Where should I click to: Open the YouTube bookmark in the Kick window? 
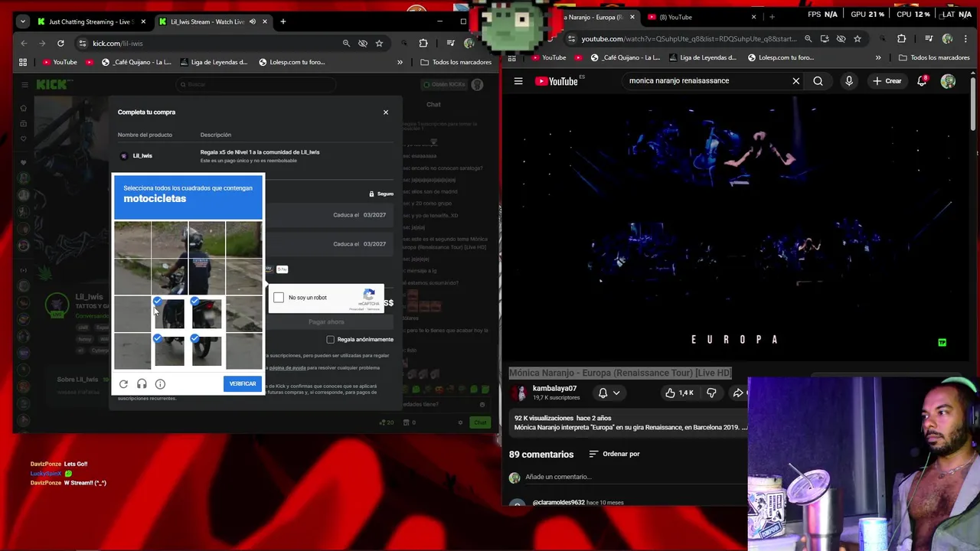click(60, 62)
